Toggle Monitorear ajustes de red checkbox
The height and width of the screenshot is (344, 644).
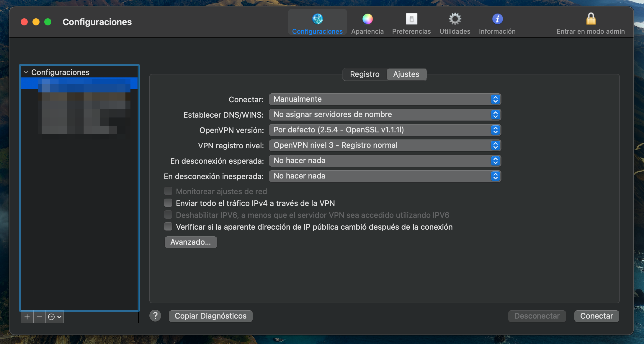(168, 191)
